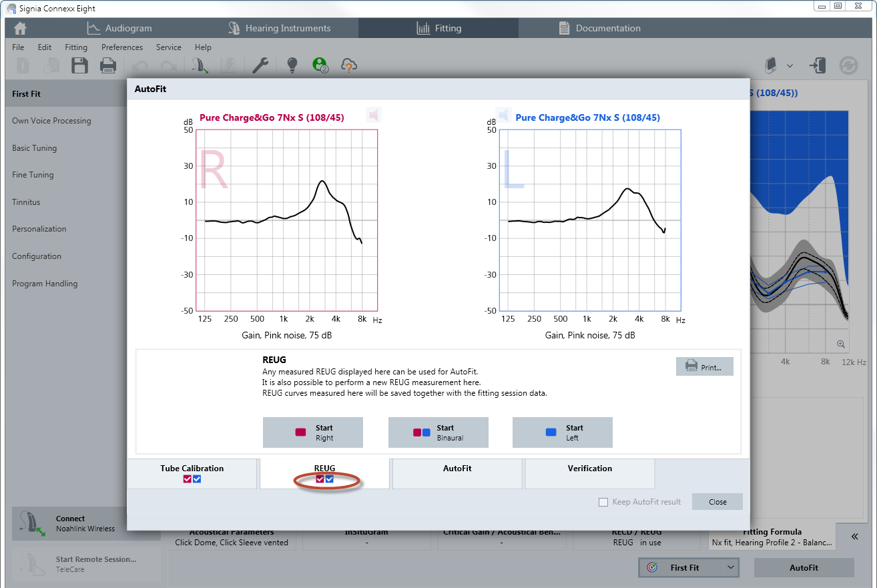Click the Print... button
Screen dimensions: 877x588
click(x=705, y=366)
